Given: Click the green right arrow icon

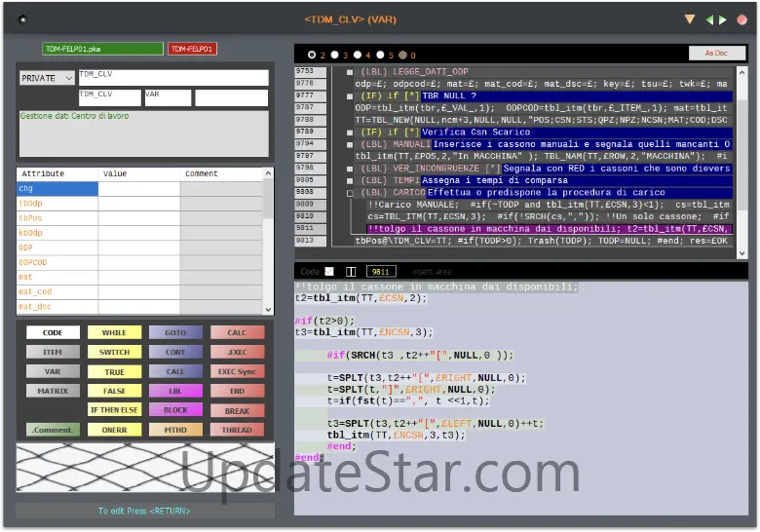Looking at the screenshot, I should (723, 19).
